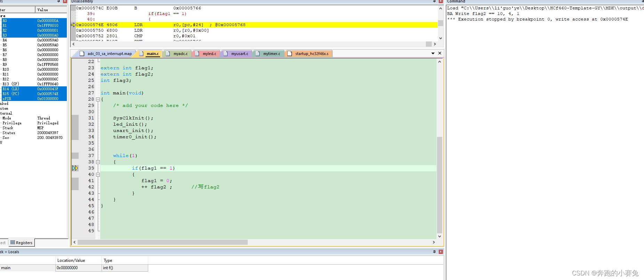Open the myusart.c tab

coord(236,54)
